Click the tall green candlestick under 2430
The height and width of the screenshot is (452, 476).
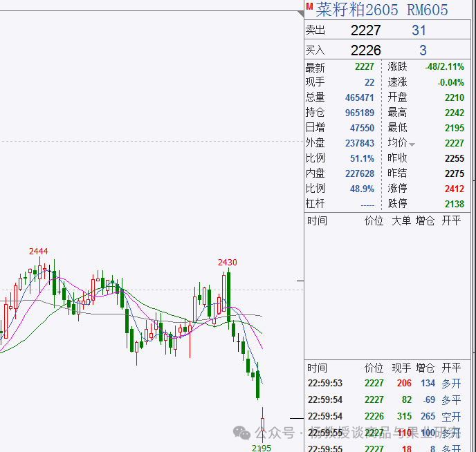point(228,297)
